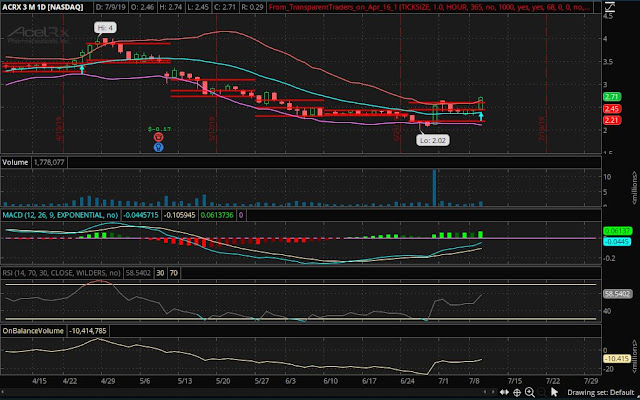Click the H: 2.74 high value
Screen dimensions: 640x400
pos(171,7)
